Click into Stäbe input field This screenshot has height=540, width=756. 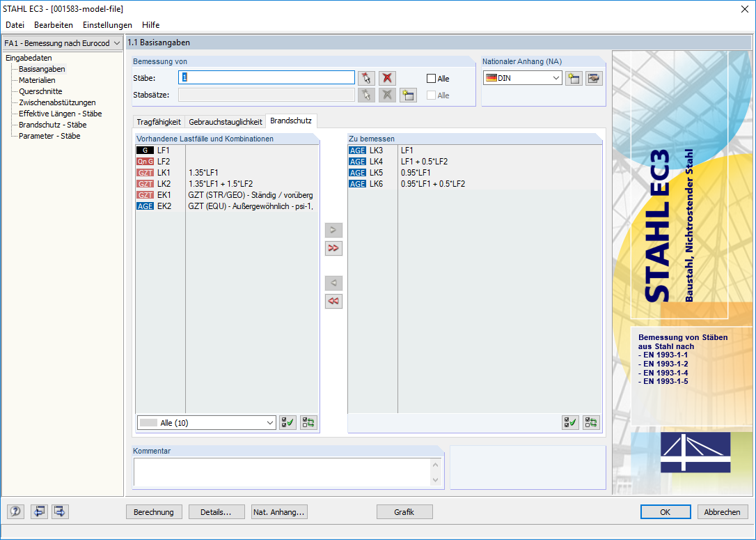(x=267, y=78)
